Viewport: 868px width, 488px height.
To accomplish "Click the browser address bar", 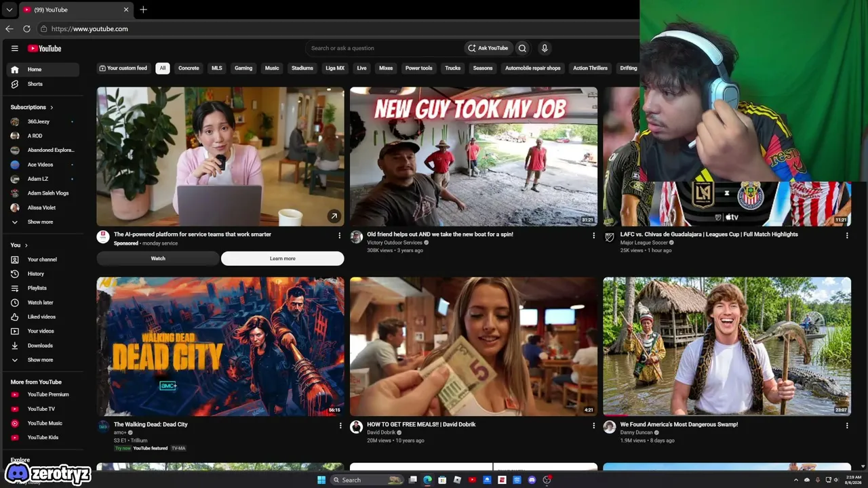I will point(337,28).
